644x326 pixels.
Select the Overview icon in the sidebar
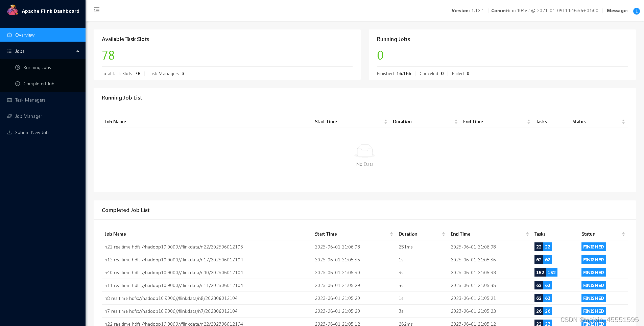[x=10, y=35]
